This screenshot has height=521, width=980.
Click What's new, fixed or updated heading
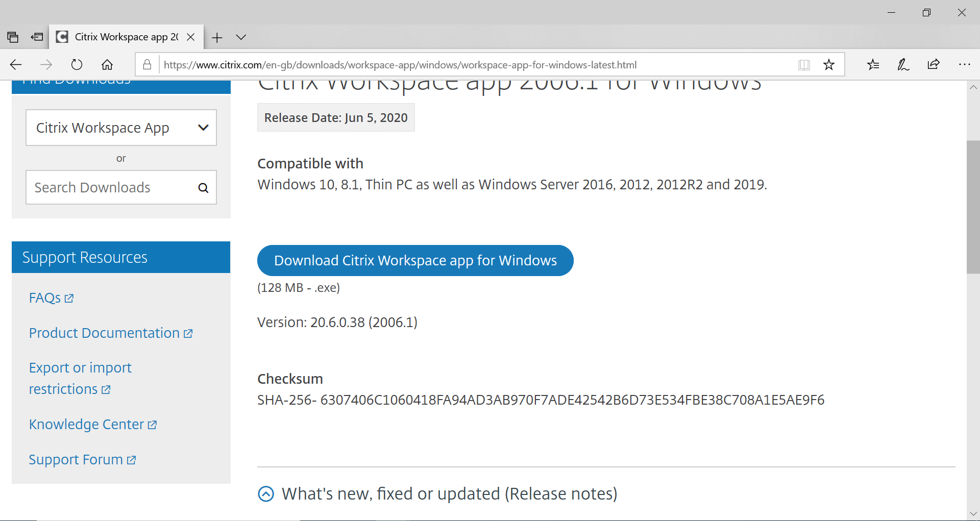450,494
